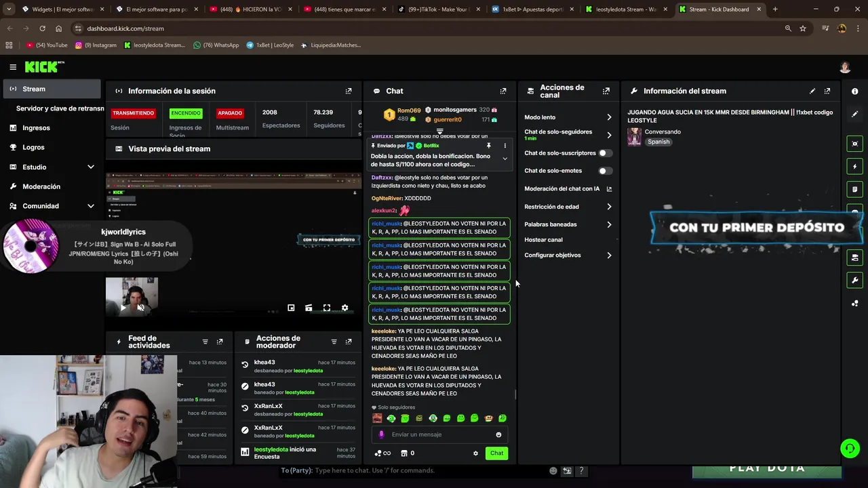Play the stream preview
This screenshot has width=868, height=488.
tap(123, 308)
